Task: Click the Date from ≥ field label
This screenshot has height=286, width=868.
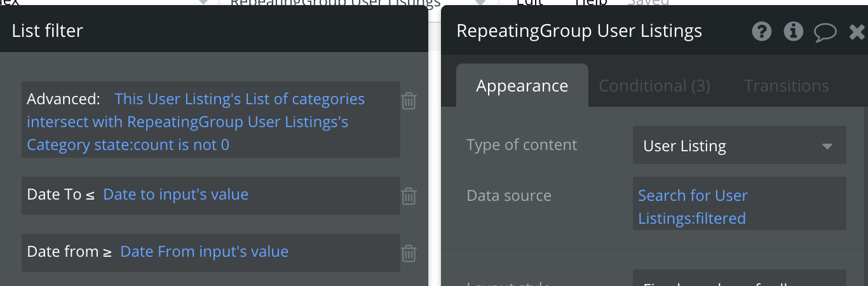Action: [69, 252]
